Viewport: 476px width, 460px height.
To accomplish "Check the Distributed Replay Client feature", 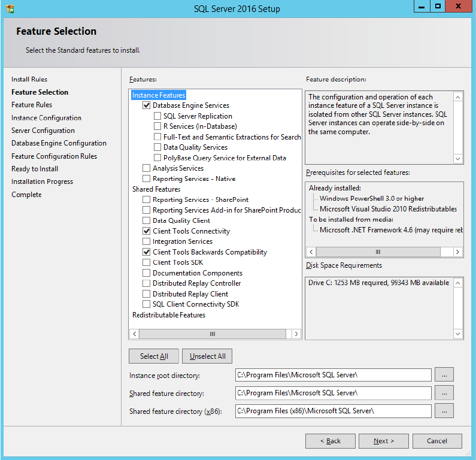I will 146,294.
